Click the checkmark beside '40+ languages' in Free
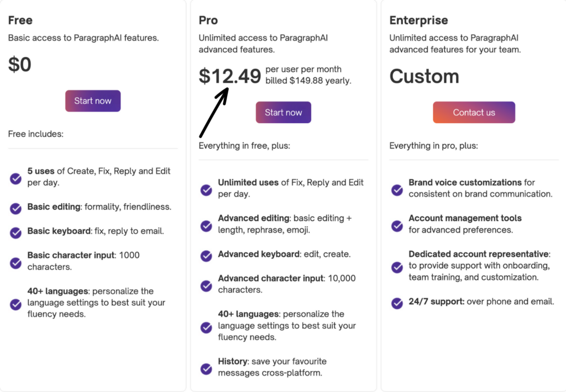 point(15,303)
